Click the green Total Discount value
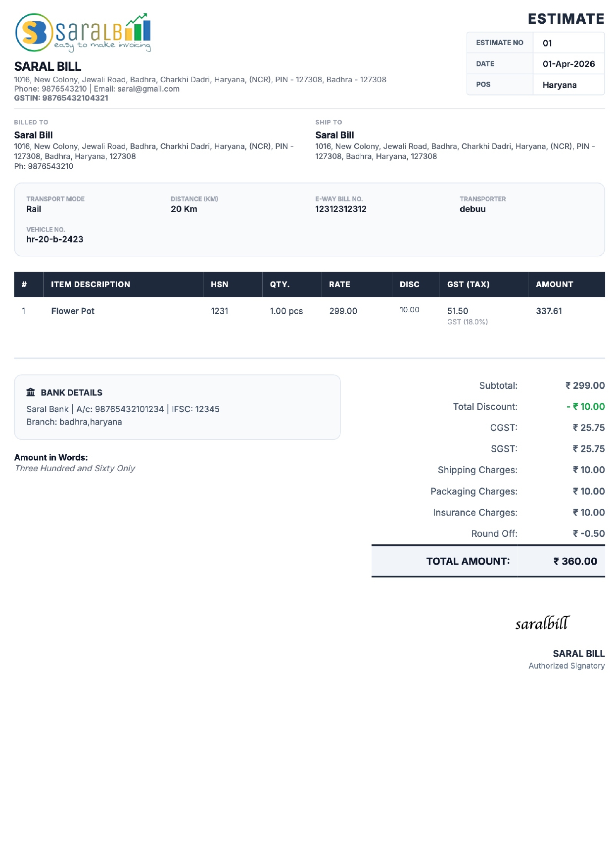 586,407
